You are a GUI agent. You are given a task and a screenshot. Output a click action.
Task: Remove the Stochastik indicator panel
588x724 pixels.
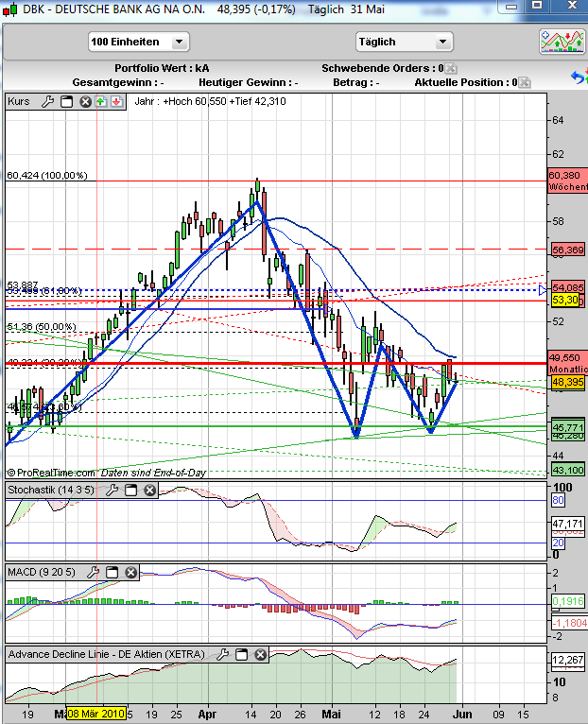tap(149, 490)
